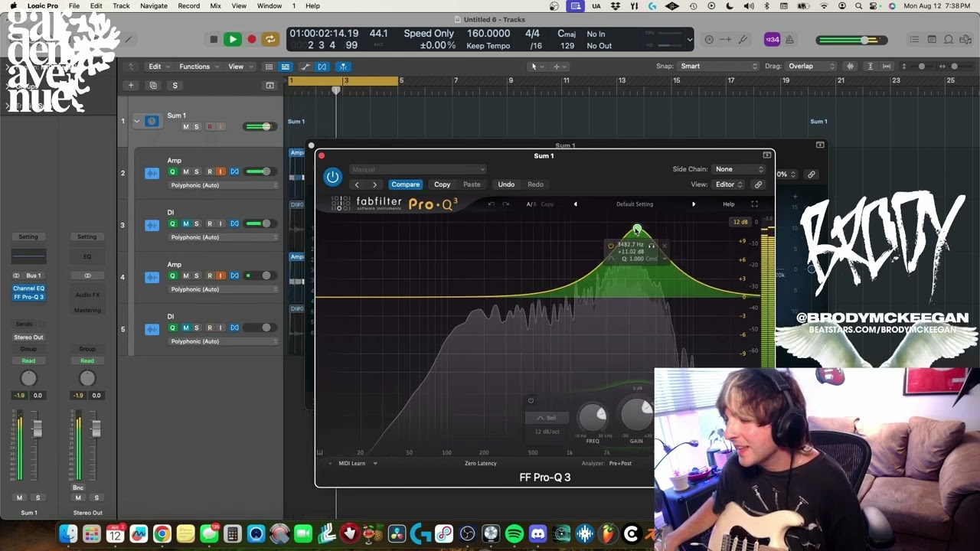Click the global Solo S button in track header
This screenshot has height=551, width=980.
point(175,86)
